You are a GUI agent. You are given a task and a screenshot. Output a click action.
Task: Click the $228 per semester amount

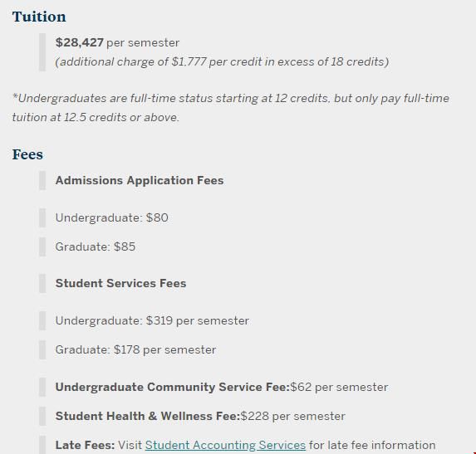(x=293, y=416)
